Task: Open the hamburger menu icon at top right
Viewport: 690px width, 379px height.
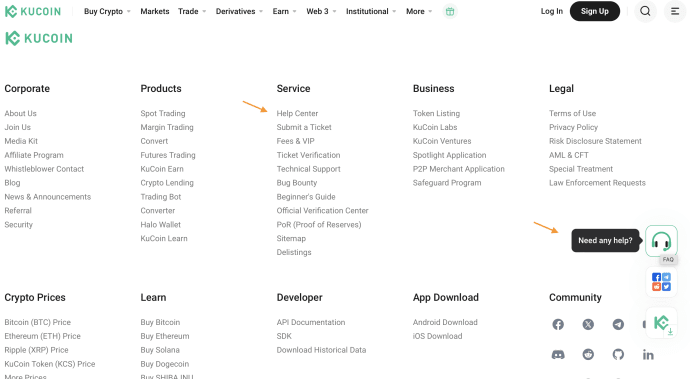Action: (675, 11)
